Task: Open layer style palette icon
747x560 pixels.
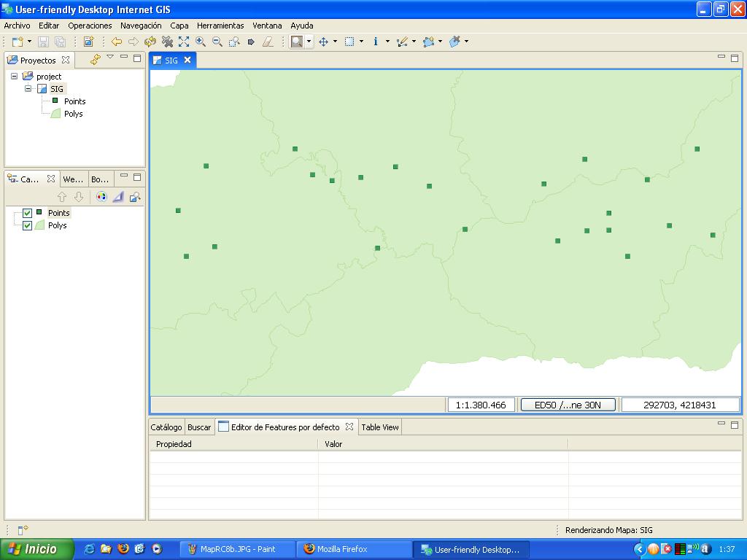Action: pyautogui.click(x=101, y=197)
